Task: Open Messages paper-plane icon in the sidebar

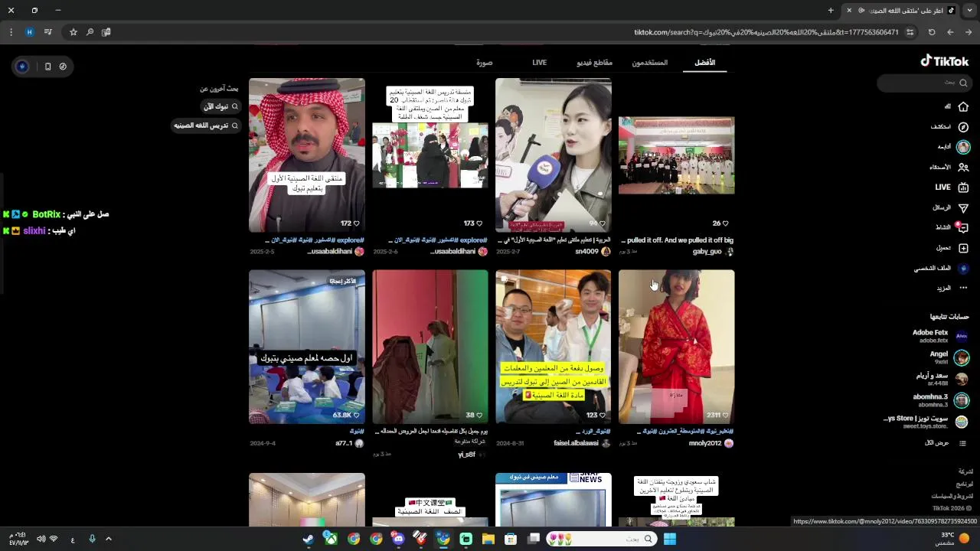Action: click(963, 208)
